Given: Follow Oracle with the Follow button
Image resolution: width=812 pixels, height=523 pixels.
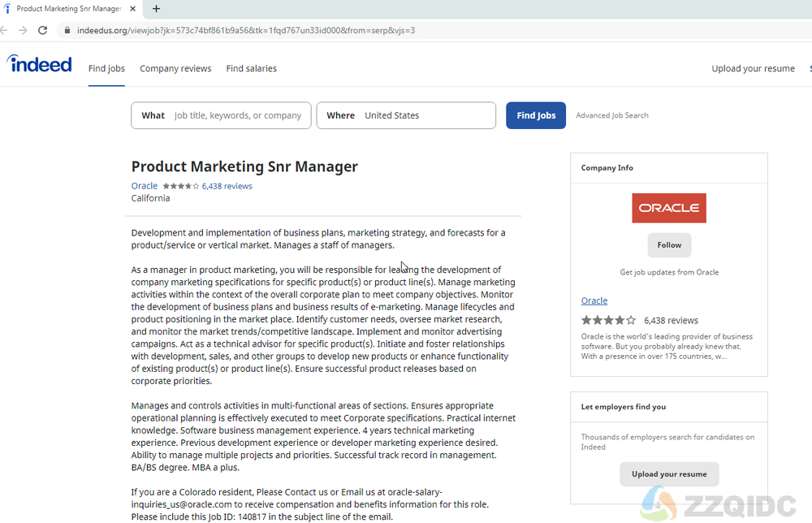Looking at the screenshot, I should pyautogui.click(x=670, y=245).
